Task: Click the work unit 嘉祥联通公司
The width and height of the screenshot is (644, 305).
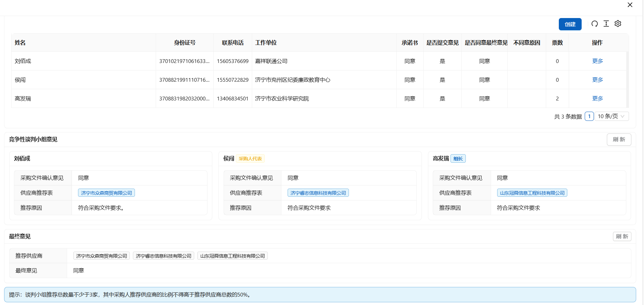Action: 271,61
